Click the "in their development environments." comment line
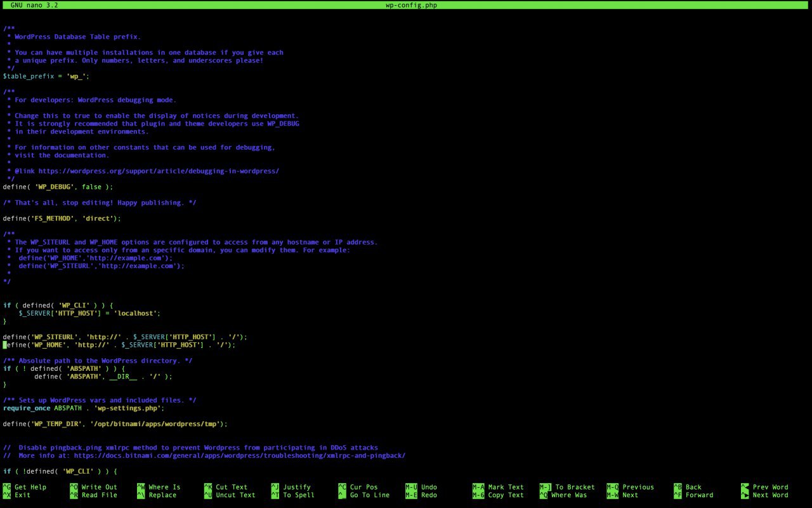This screenshot has height=508, width=812. click(x=82, y=131)
